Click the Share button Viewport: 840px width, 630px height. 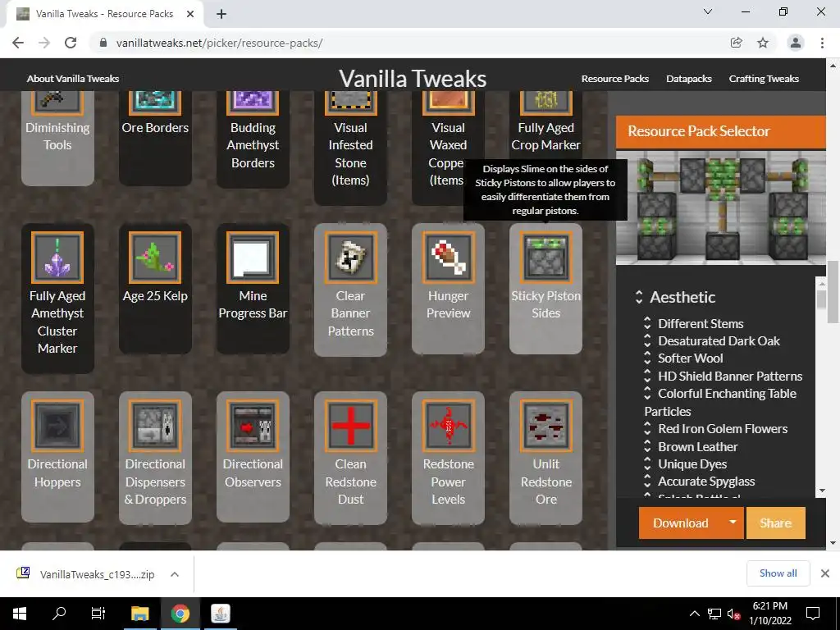coord(775,523)
